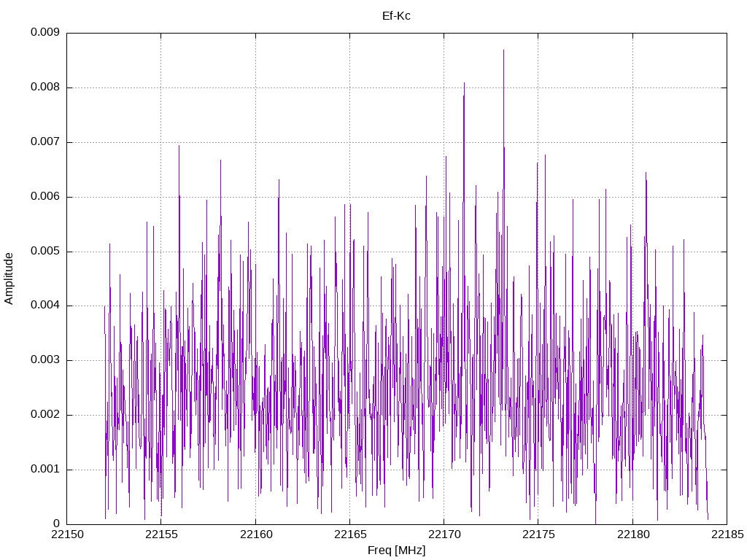This screenshot has height=560, width=747.
Task: Click the 'Amplitude' y-axis label
Action: [x=9, y=279]
